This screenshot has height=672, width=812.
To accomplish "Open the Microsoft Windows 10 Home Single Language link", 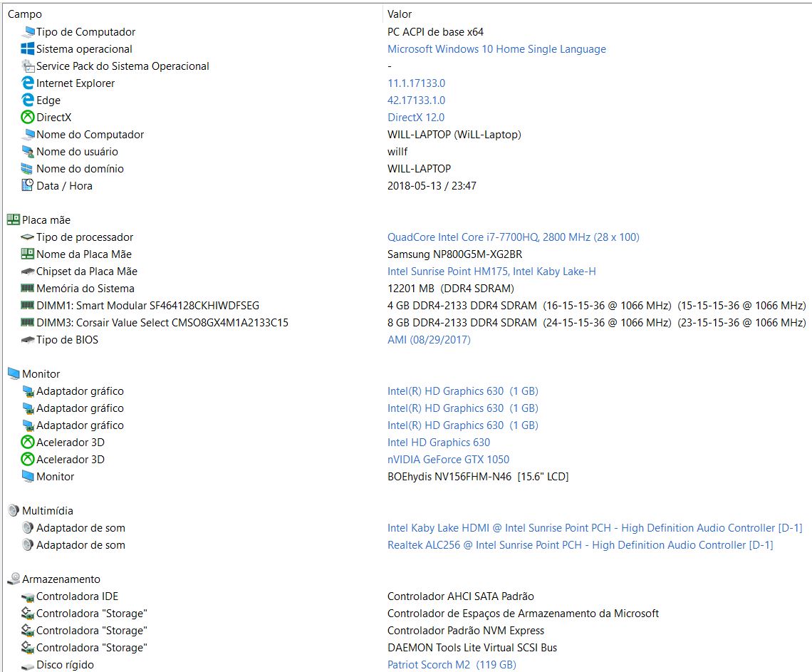I will 496,48.
